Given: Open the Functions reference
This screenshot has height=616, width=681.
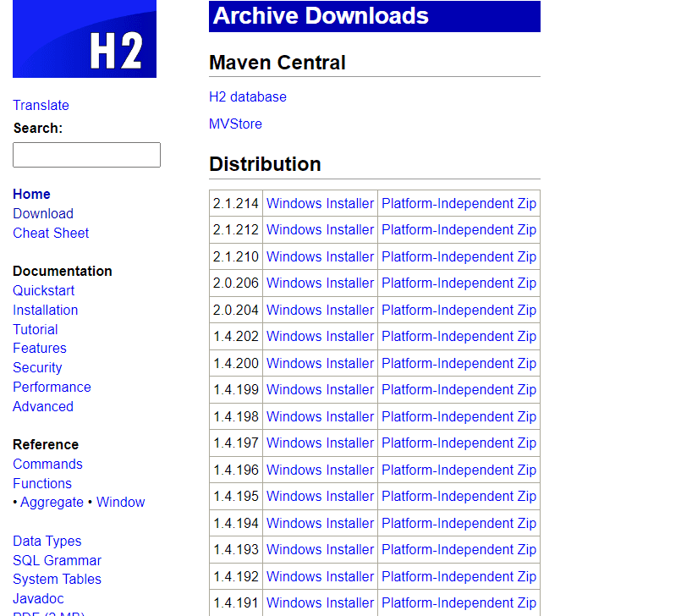Looking at the screenshot, I should [x=42, y=483].
